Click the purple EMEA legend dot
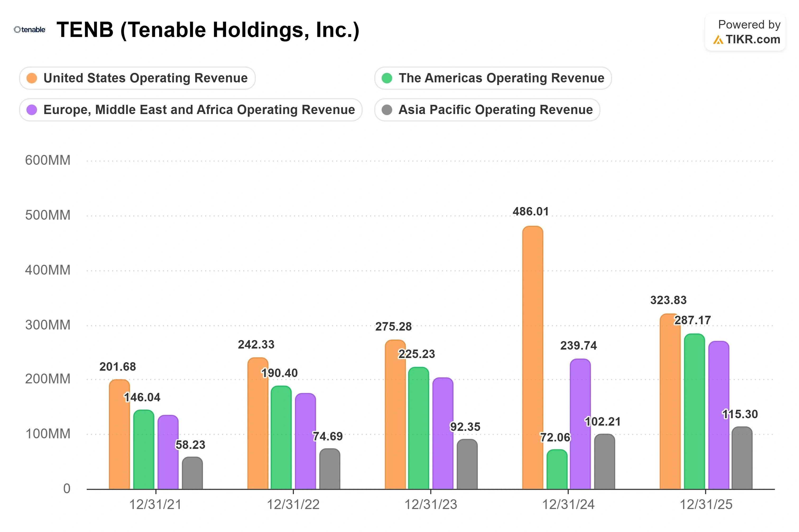Screen dimensions: 799x532 click(31, 110)
